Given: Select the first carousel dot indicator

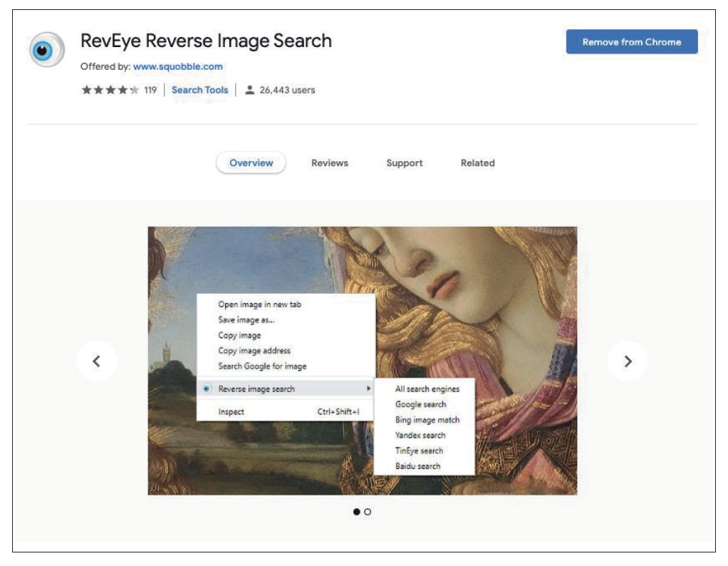Looking at the screenshot, I should 357,512.
